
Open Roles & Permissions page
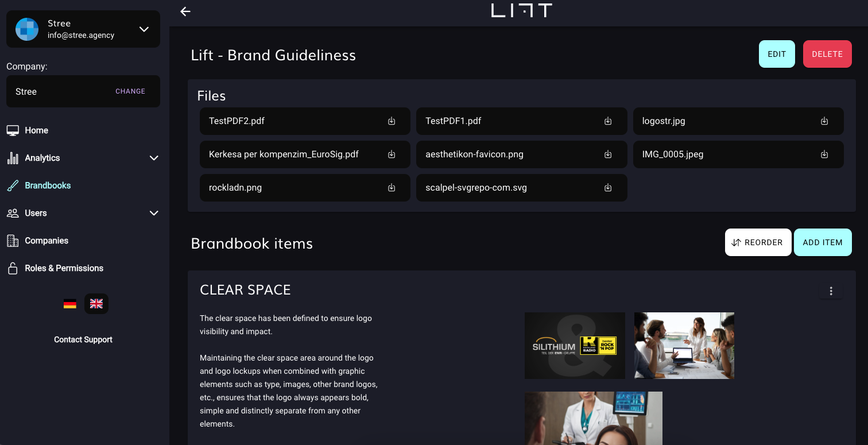[64, 268]
